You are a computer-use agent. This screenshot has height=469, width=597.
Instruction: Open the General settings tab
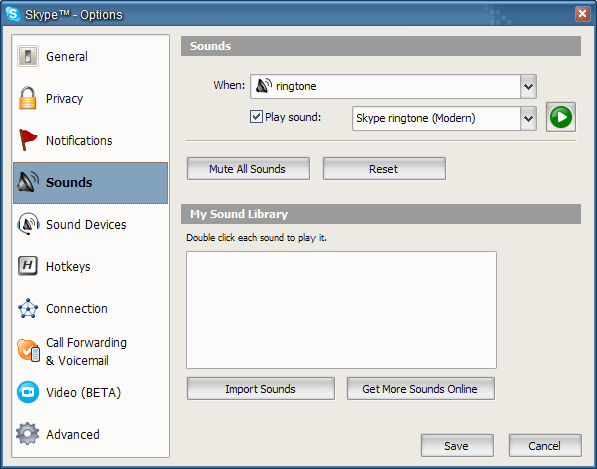[x=91, y=56]
